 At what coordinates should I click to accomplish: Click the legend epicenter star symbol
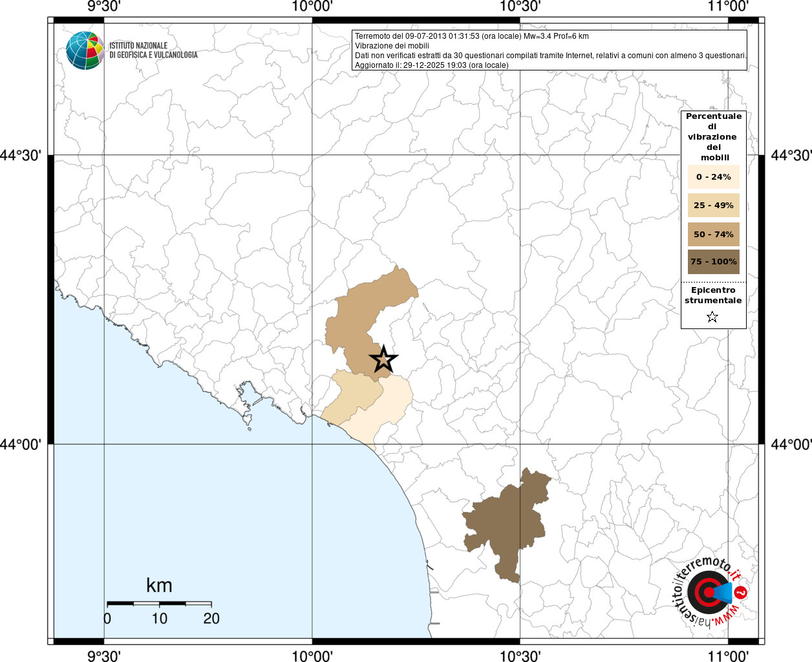[x=712, y=317]
